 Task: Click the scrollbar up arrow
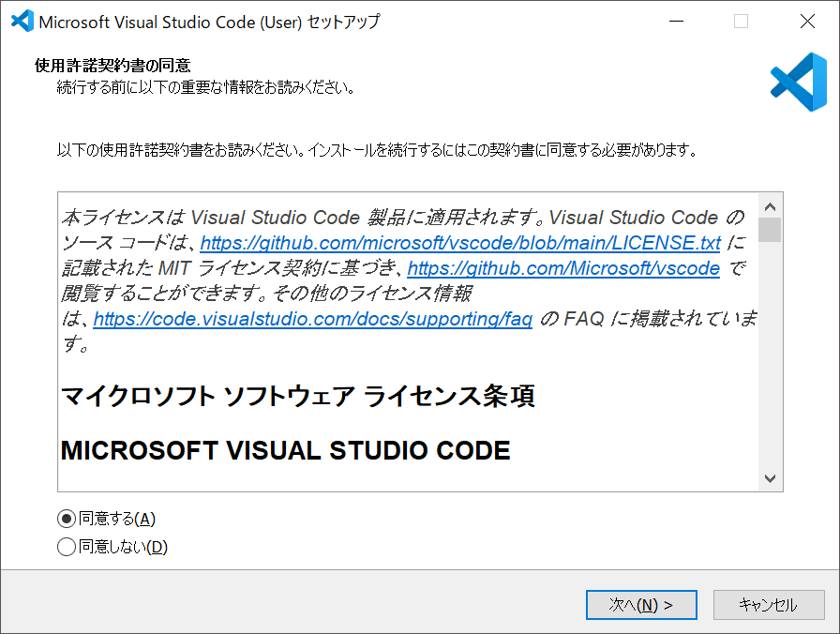point(772,205)
